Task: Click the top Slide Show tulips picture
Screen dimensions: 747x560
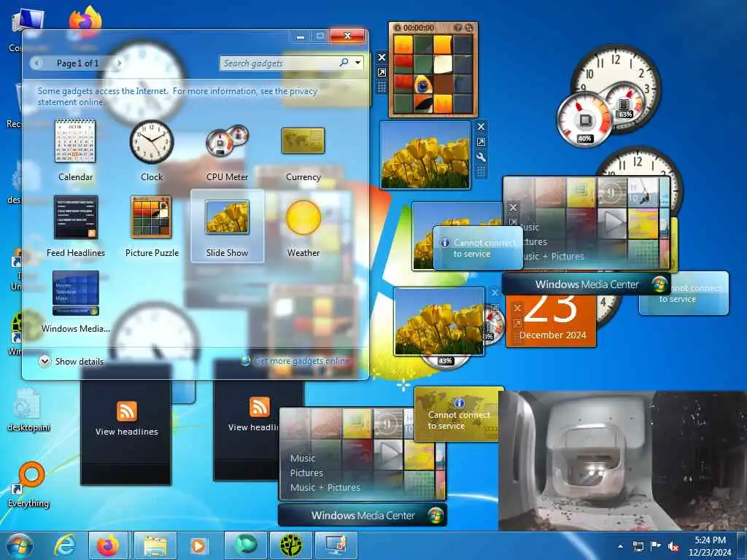Action: [x=425, y=155]
